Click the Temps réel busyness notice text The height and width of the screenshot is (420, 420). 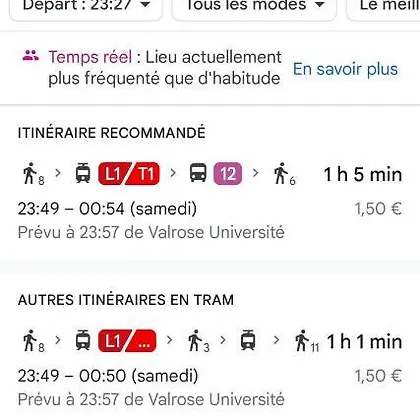(x=165, y=68)
